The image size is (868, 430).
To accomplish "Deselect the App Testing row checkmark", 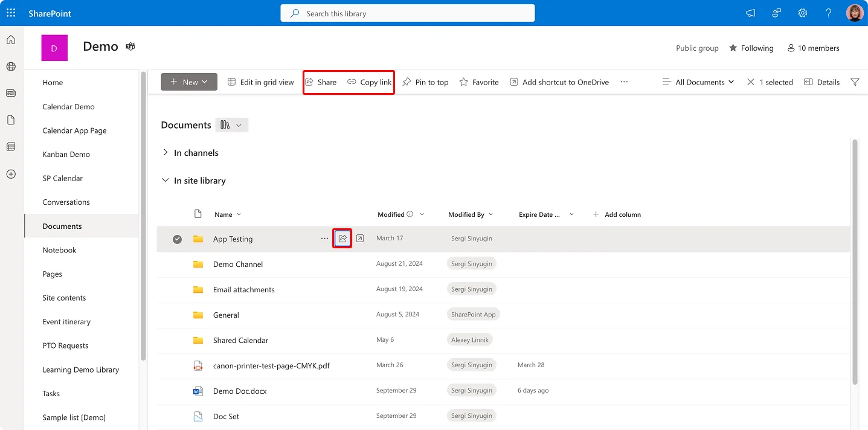I will [177, 239].
